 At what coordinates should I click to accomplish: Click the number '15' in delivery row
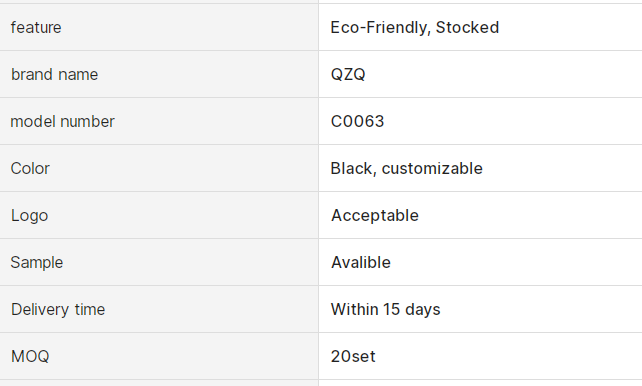click(x=391, y=309)
